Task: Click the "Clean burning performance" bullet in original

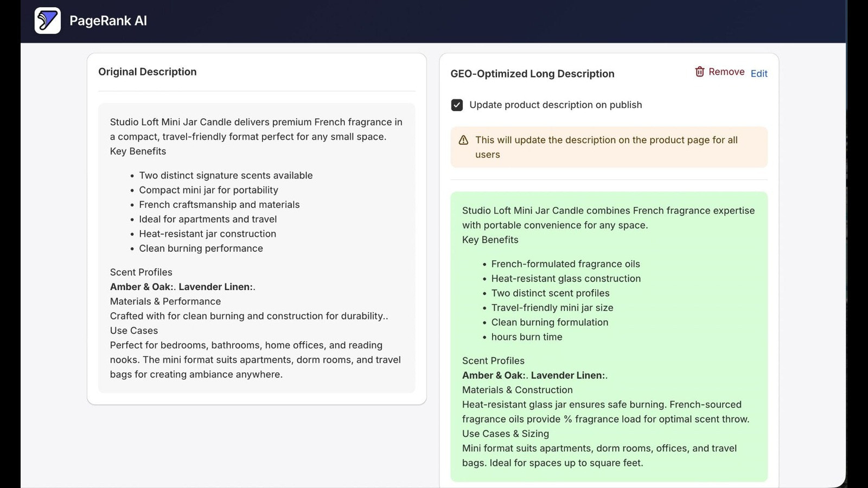Action: coord(201,248)
